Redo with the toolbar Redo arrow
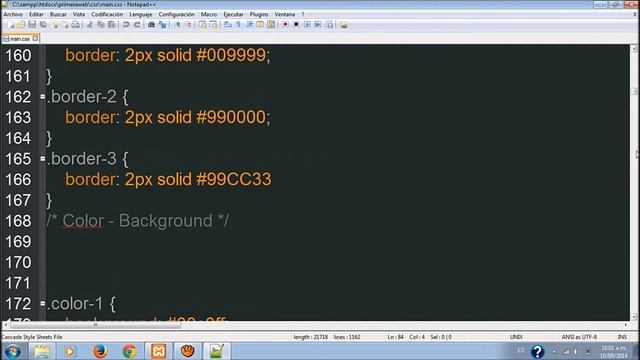This screenshot has height=360, width=640. tap(137, 25)
